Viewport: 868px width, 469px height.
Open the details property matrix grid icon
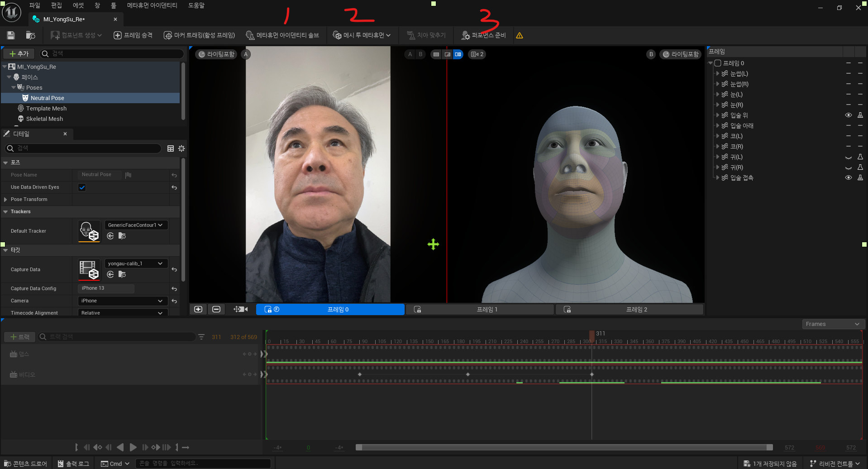point(171,148)
